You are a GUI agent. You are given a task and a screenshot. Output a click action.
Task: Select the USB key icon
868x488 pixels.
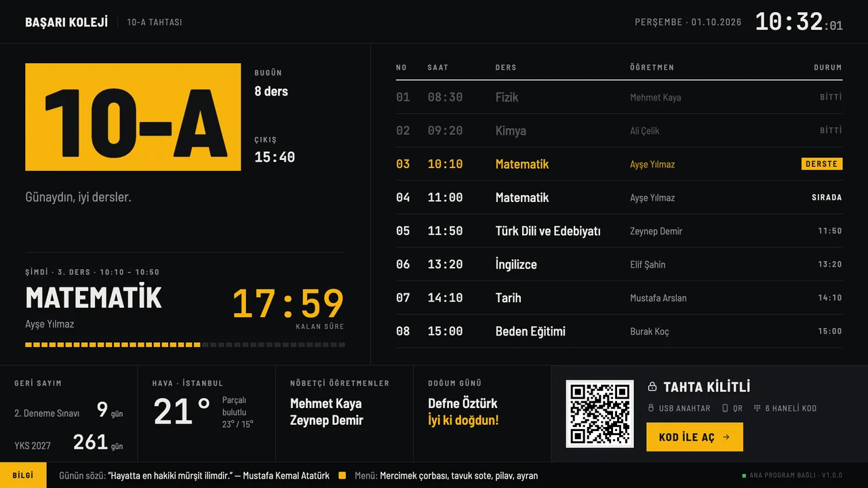[651, 409]
